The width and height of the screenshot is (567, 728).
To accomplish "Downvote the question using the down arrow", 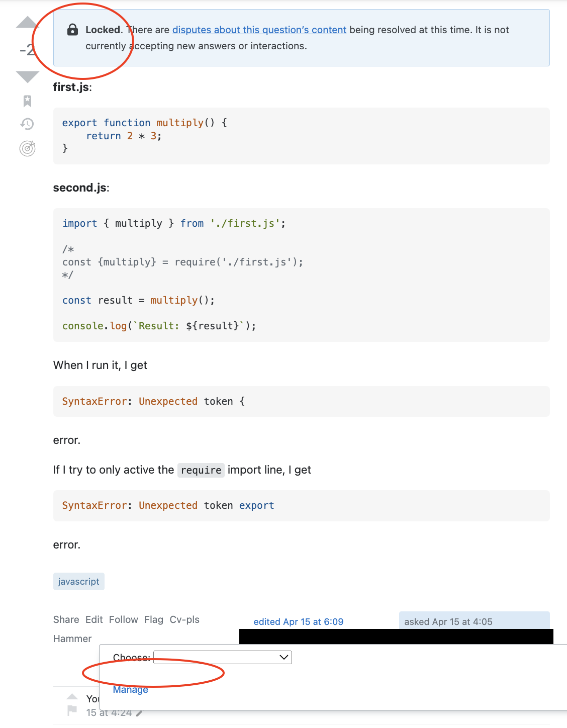I will pos(27,76).
